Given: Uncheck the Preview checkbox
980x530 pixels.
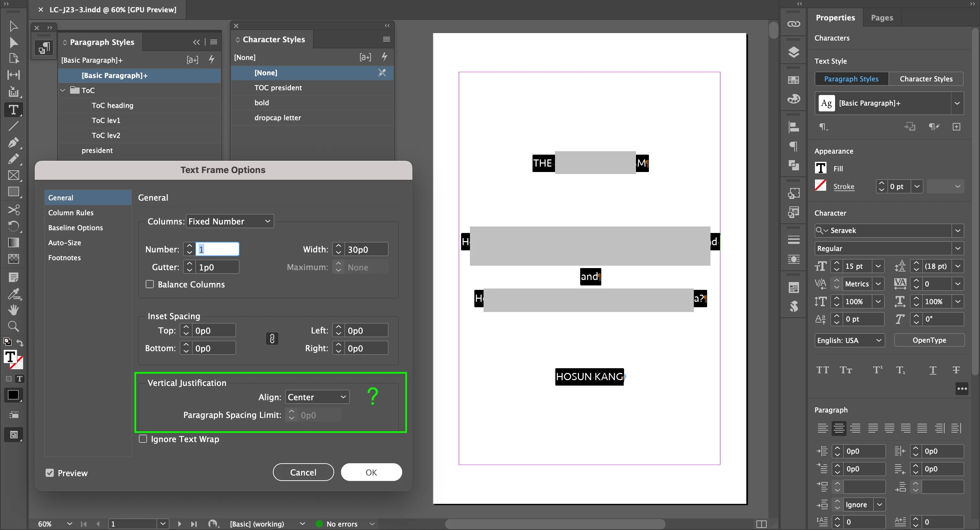Looking at the screenshot, I should (x=50, y=473).
